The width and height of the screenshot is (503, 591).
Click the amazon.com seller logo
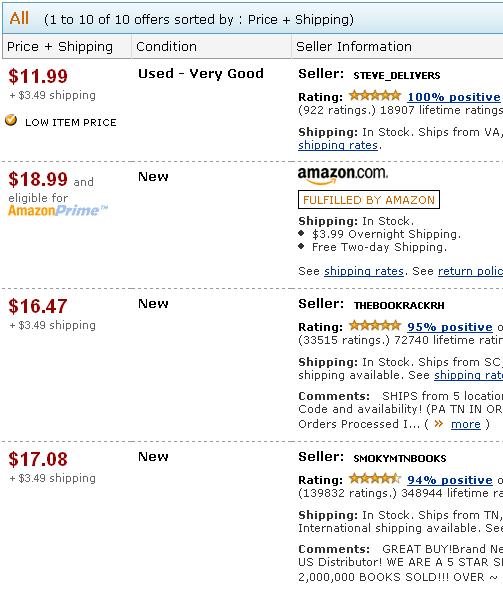pyautogui.click(x=342, y=176)
